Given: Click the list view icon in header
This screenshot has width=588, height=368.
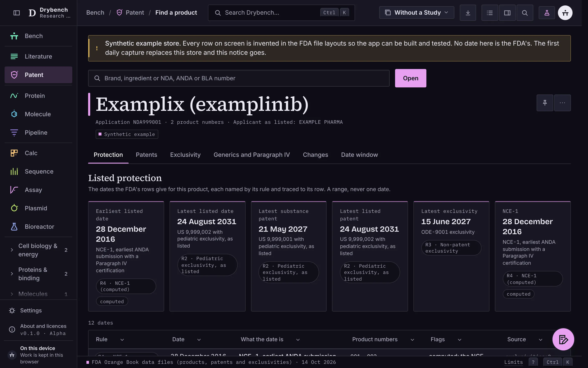Looking at the screenshot, I should pos(490,13).
